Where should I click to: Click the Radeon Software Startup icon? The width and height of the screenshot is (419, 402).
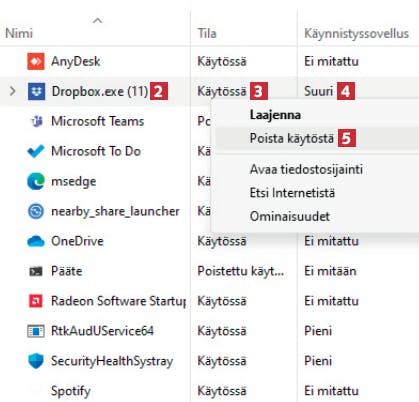[x=36, y=301]
